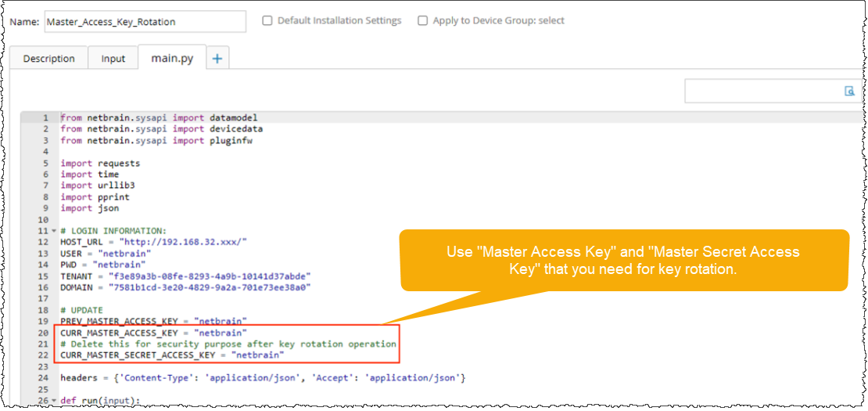
Task: Select the main.py tab
Action: [172, 58]
